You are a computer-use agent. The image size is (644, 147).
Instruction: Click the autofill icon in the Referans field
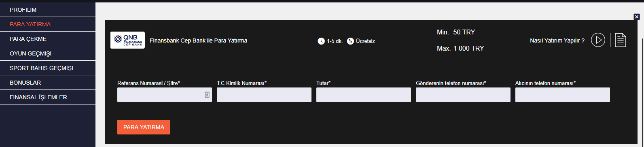point(207,95)
